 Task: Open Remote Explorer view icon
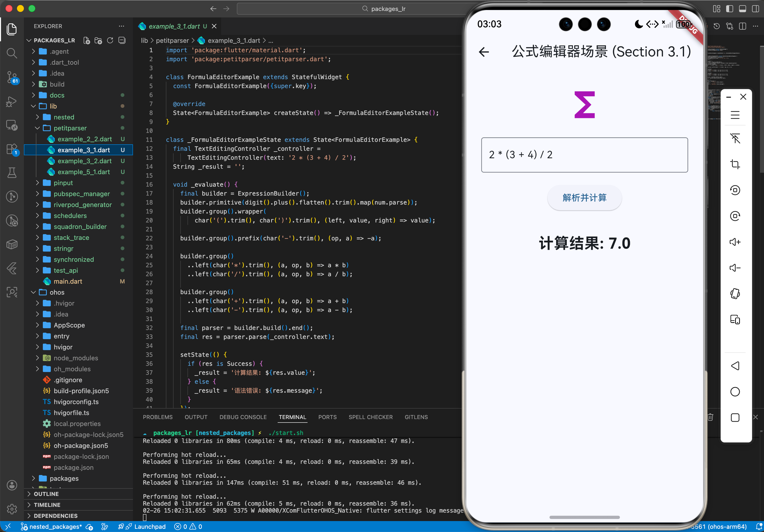(x=12, y=125)
